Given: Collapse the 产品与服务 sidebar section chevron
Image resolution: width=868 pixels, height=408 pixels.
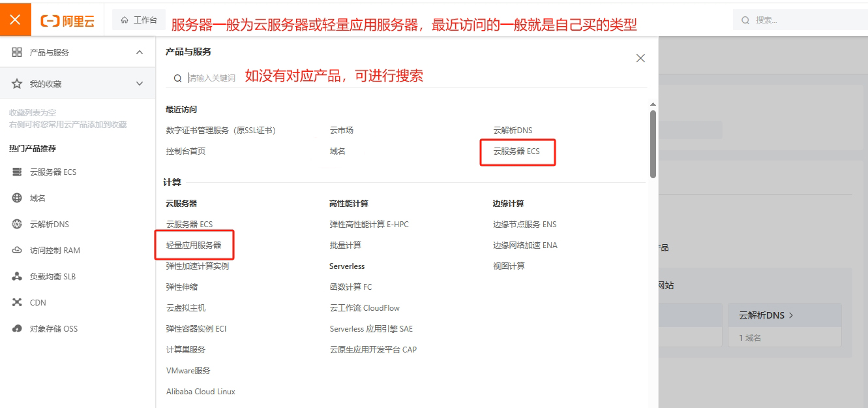Looking at the screenshot, I should (140, 52).
